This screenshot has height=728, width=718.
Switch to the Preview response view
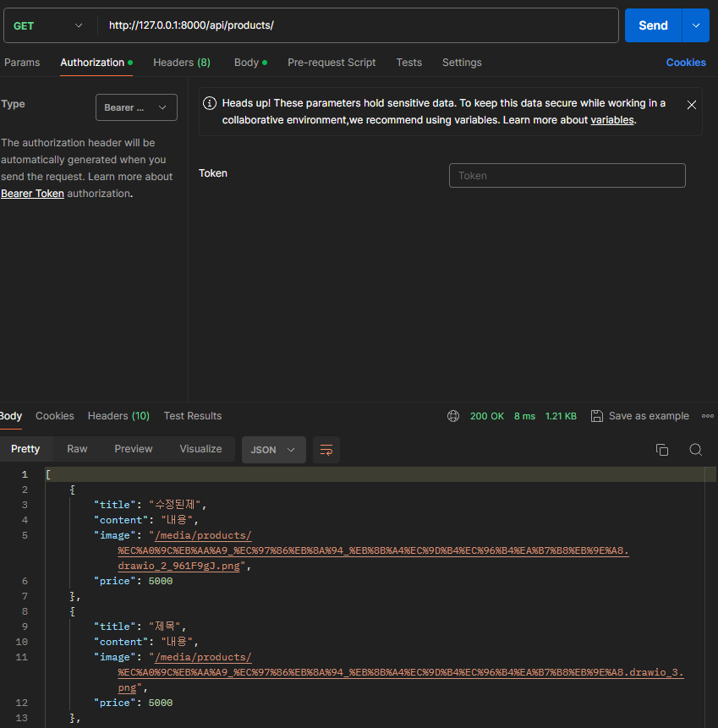tap(134, 449)
